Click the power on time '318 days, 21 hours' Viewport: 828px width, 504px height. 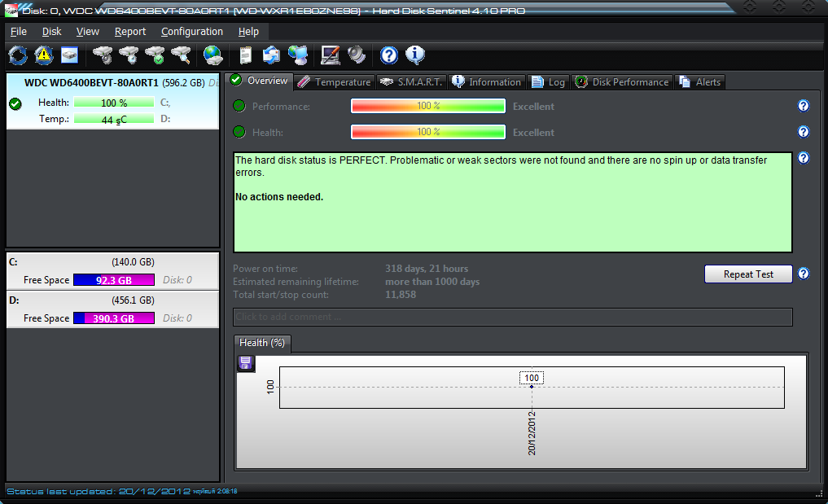click(x=427, y=269)
